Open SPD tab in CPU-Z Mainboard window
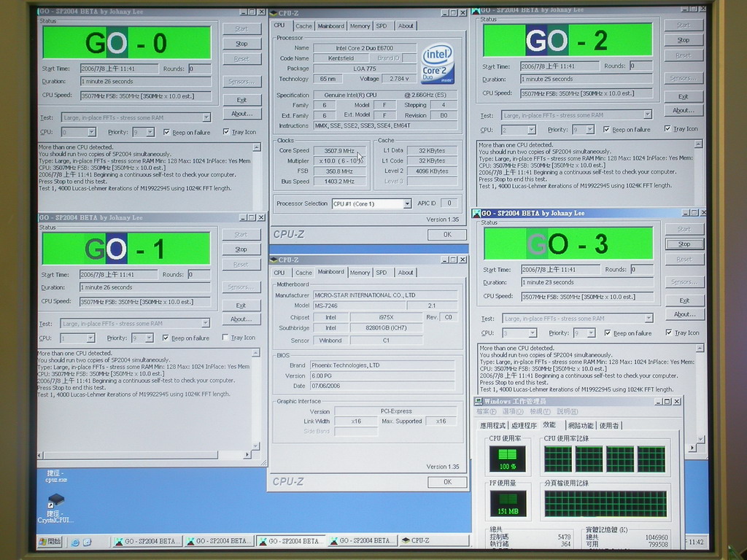 tap(381, 273)
